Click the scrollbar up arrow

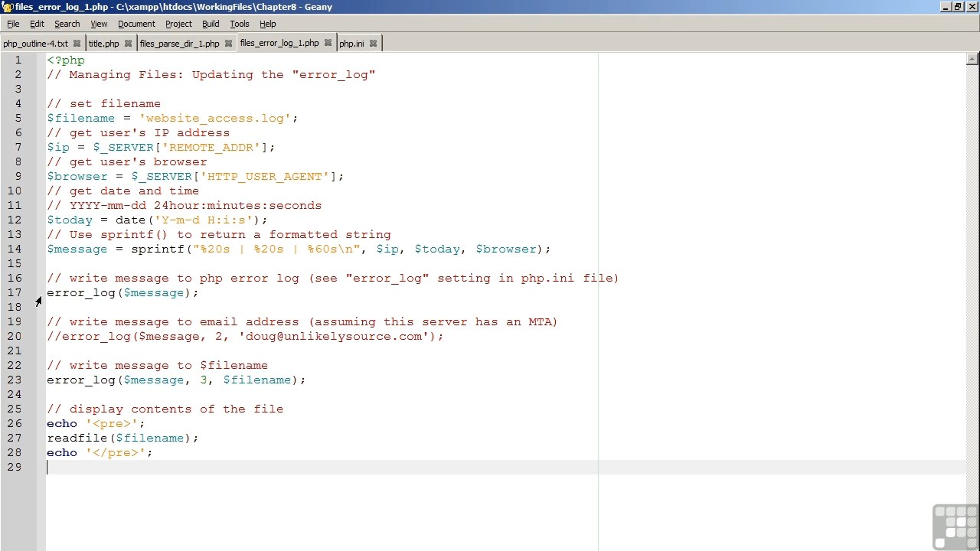[972, 59]
